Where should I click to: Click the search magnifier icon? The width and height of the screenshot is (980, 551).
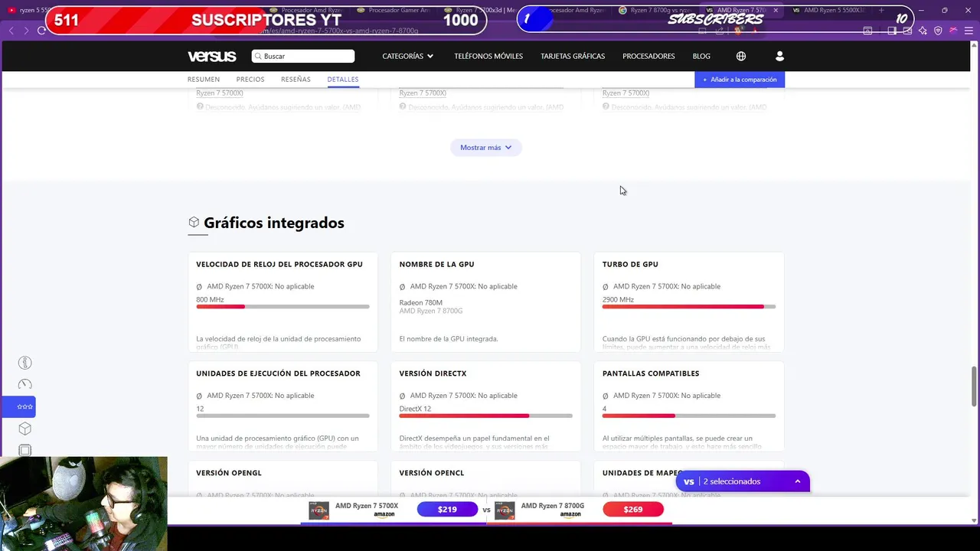[x=258, y=56]
